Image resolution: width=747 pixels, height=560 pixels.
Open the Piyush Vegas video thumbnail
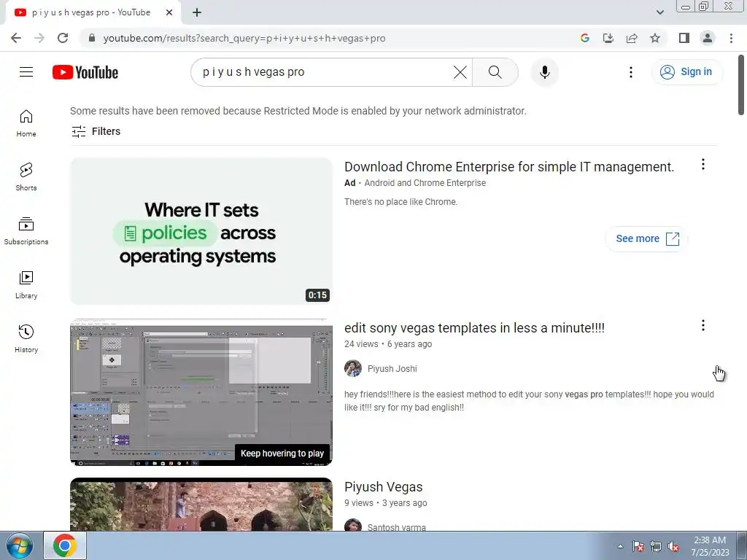tap(201, 504)
